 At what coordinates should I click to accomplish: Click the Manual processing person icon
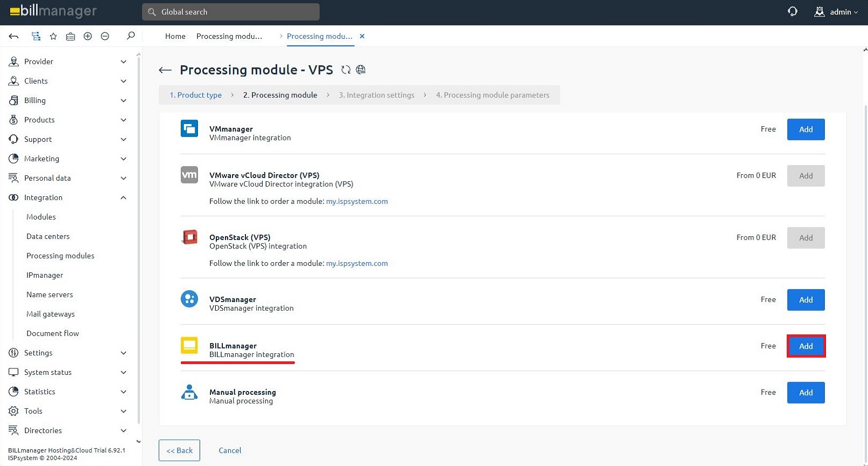pos(189,392)
